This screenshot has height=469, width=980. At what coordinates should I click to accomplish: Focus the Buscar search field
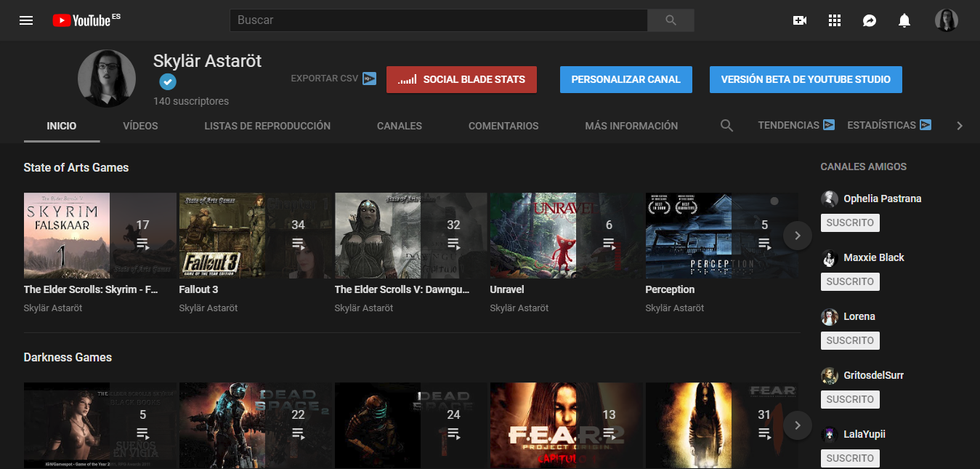point(438,20)
